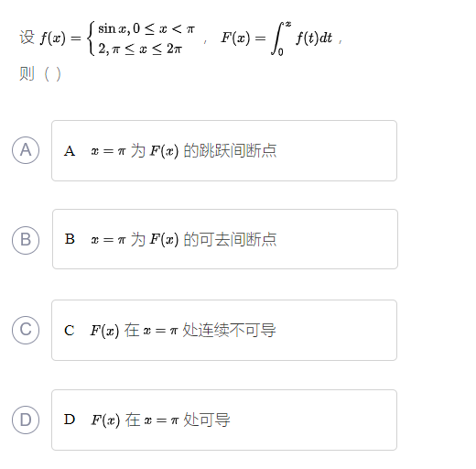Click the serif letter A inside first box

tap(70, 151)
